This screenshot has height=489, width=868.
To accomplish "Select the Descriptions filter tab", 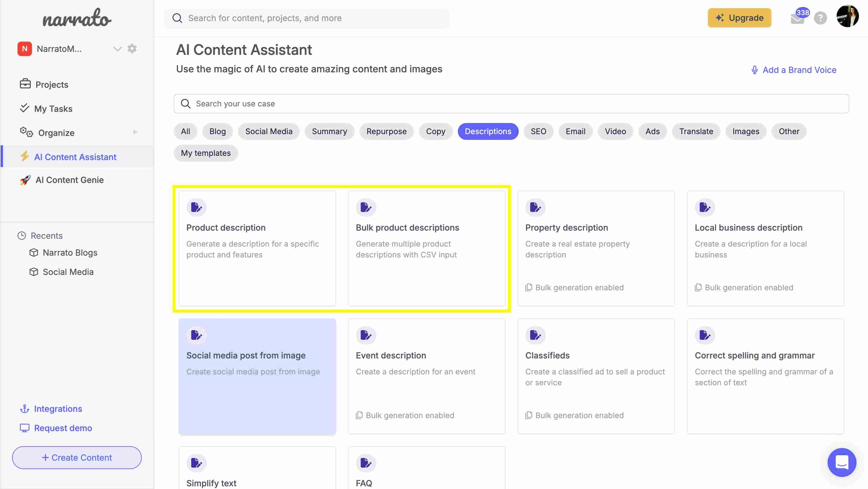I will click(488, 131).
